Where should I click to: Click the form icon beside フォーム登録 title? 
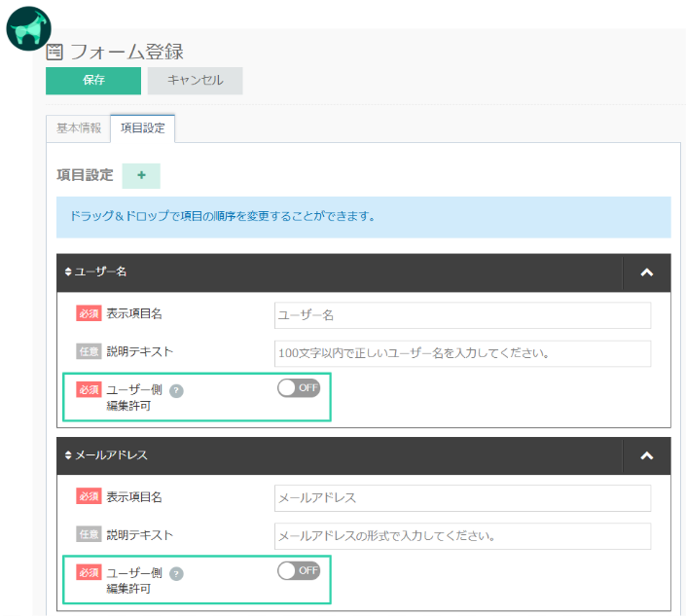coord(54,52)
